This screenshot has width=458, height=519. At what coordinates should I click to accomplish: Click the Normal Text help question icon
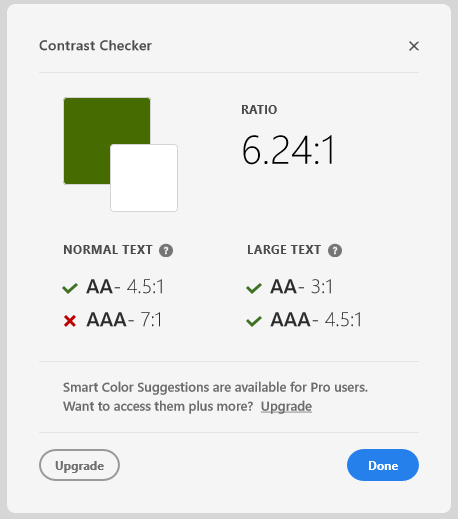(166, 250)
